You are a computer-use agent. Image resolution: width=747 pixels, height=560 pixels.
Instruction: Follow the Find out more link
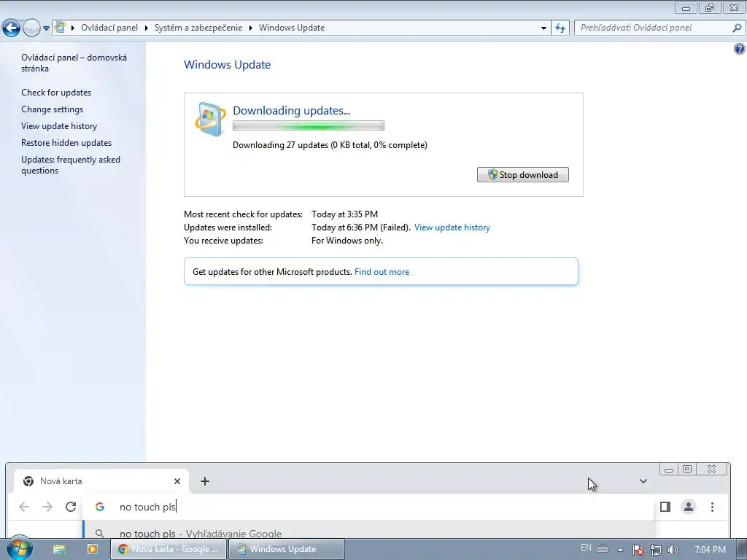pyautogui.click(x=382, y=272)
